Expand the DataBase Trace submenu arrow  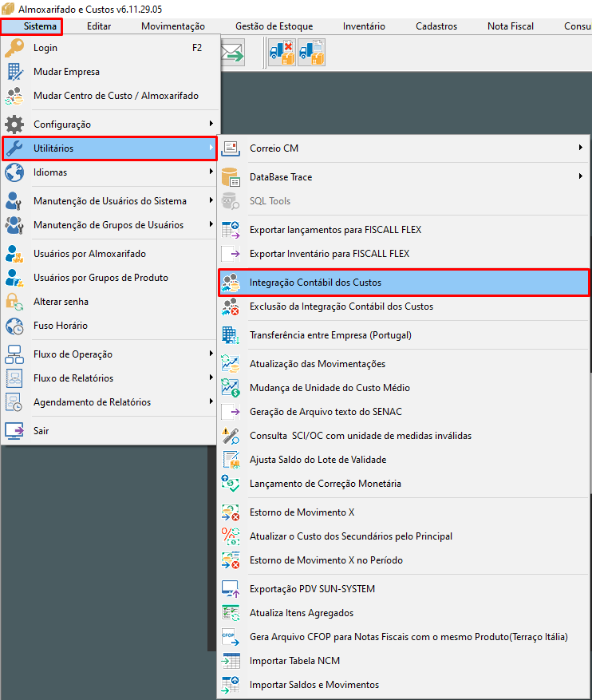pos(580,176)
